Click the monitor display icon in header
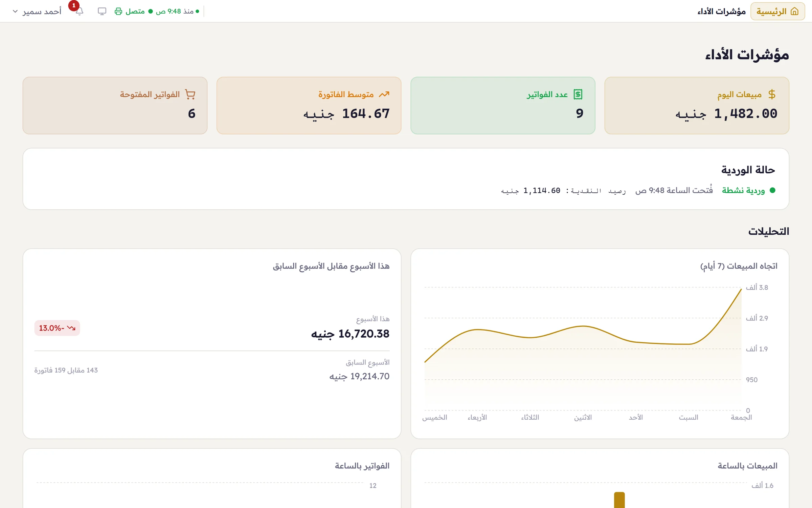 tap(102, 11)
